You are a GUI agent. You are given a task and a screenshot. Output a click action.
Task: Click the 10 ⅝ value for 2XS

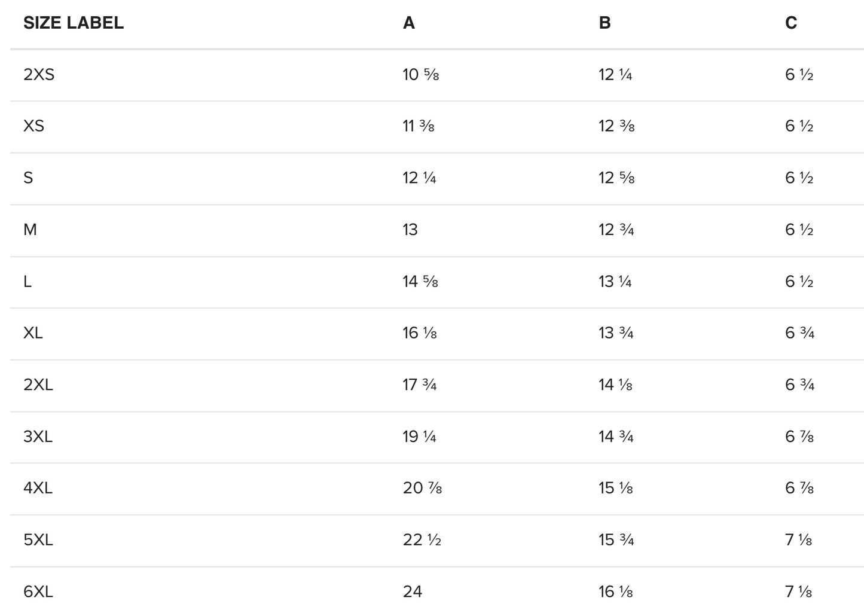(x=420, y=75)
